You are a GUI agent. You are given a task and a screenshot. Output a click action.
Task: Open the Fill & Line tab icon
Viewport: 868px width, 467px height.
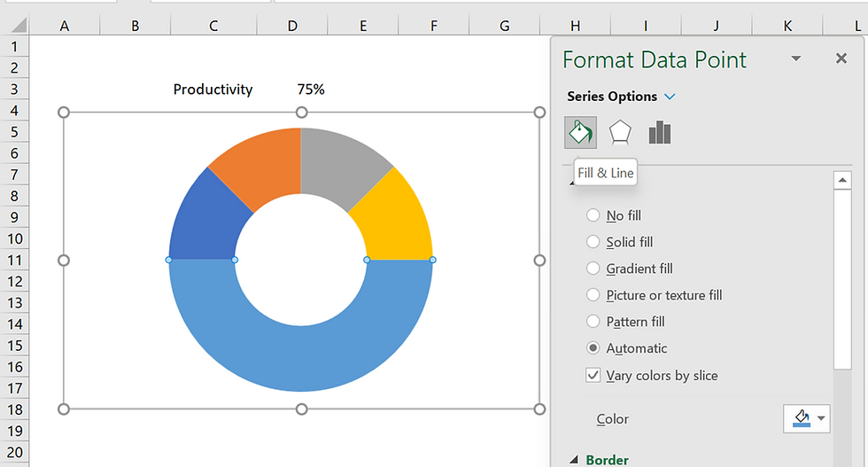(580, 133)
